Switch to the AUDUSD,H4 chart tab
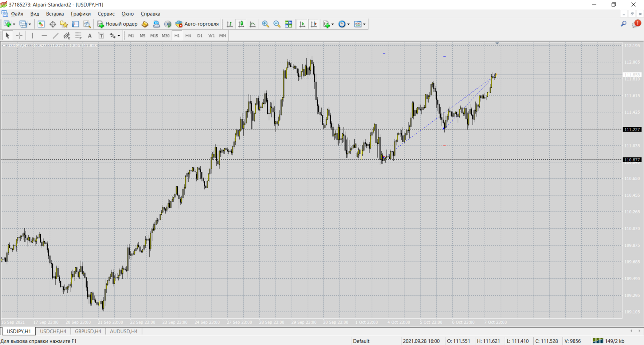Viewport: 644px width, 345px height. tap(123, 331)
